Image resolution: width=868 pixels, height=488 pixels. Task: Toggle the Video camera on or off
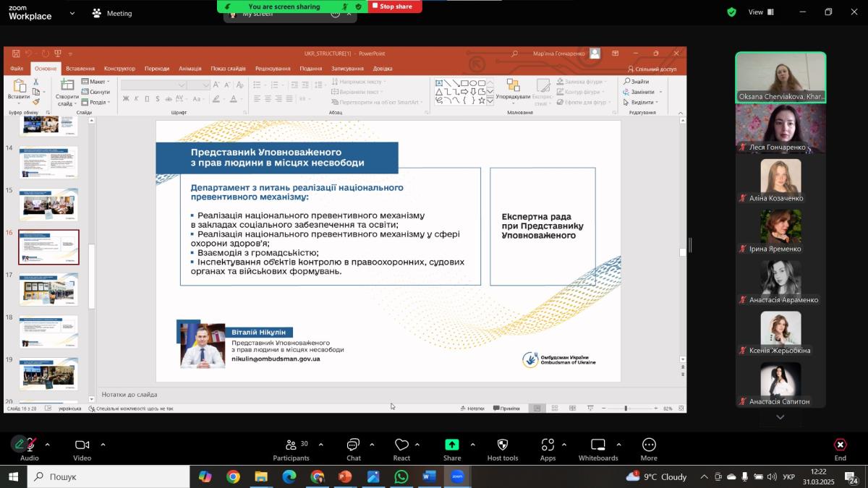82,445
